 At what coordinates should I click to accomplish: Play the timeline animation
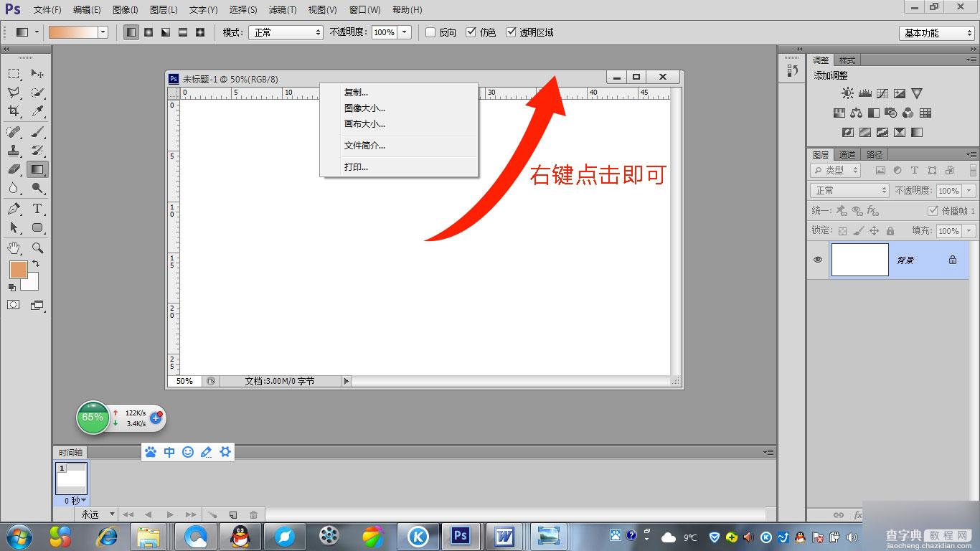(x=170, y=514)
